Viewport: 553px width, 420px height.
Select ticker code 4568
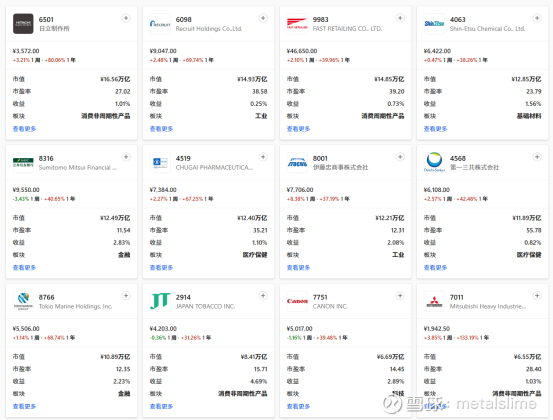[x=458, y=158]
